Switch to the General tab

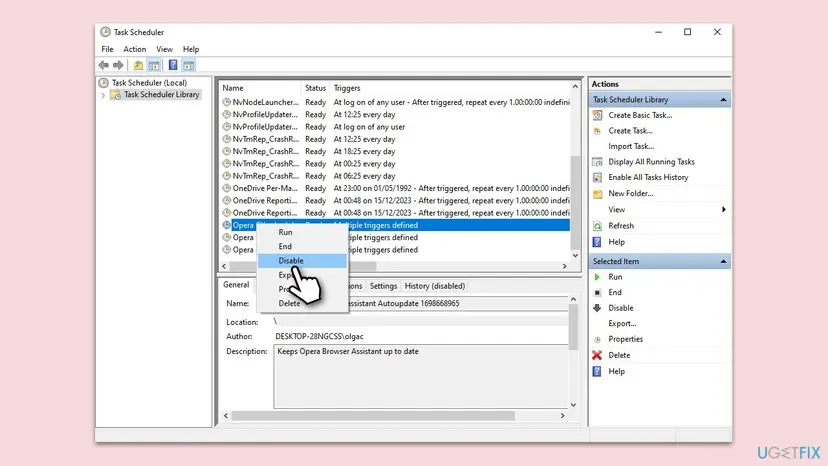(x=236, y=285)
